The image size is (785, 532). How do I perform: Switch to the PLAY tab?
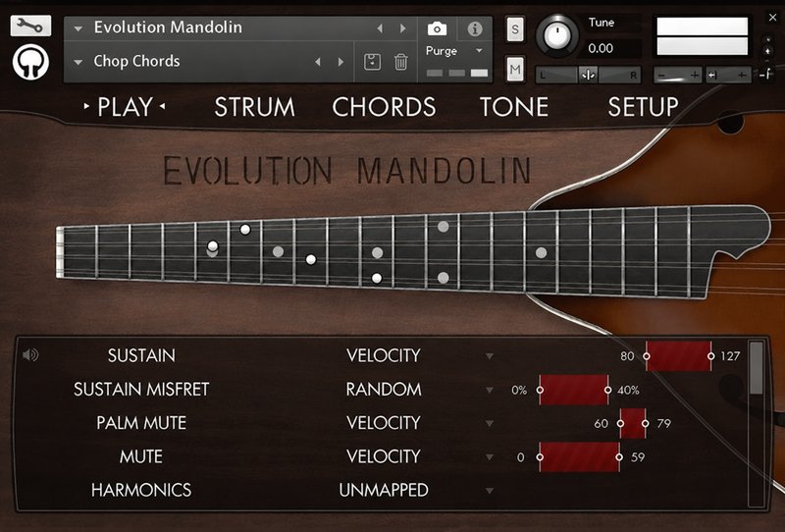[x=125, y=107]
